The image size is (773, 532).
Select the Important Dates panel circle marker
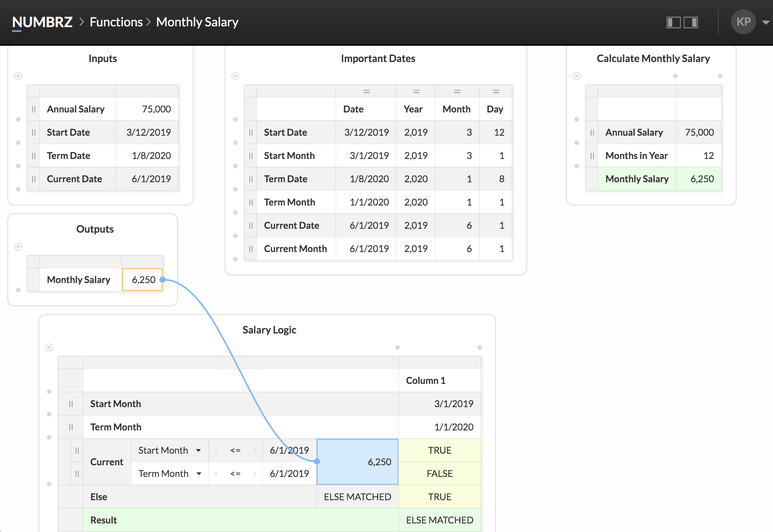pyautogui.click(x=235, y=76)
